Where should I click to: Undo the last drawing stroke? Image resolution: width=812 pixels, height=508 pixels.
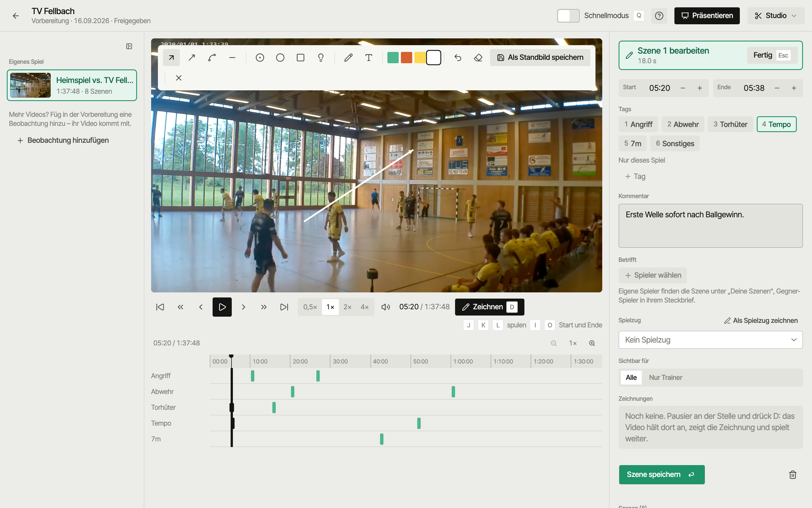pos(458,58)
